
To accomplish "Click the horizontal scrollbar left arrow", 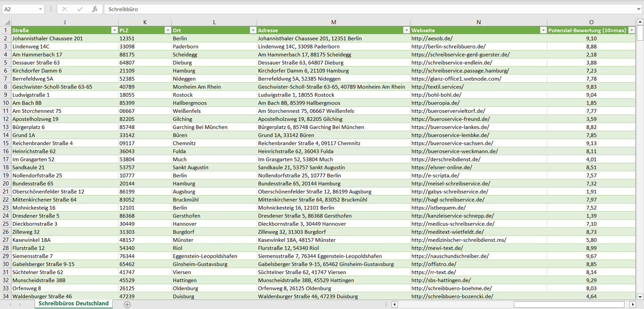I will (x=394, y=304).
